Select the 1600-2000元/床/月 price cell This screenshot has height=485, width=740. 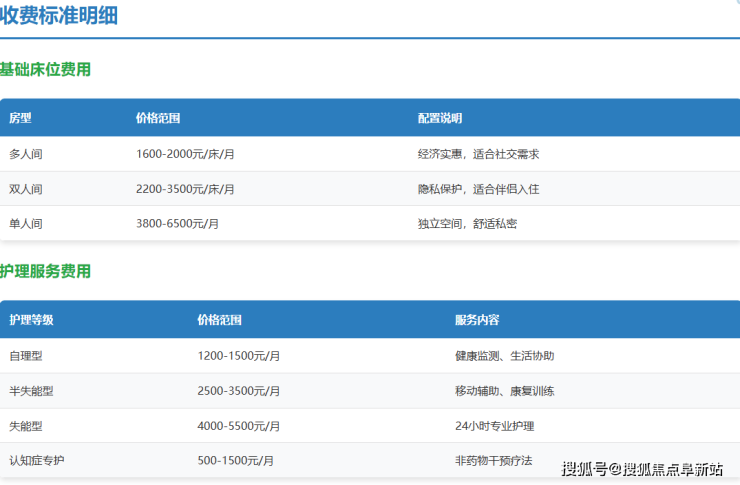185,154
